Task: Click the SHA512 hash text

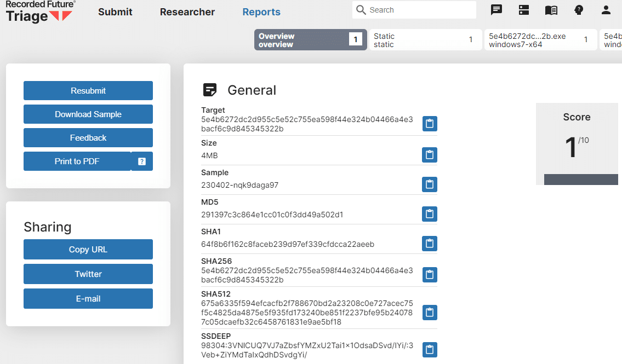Action: 307,313
